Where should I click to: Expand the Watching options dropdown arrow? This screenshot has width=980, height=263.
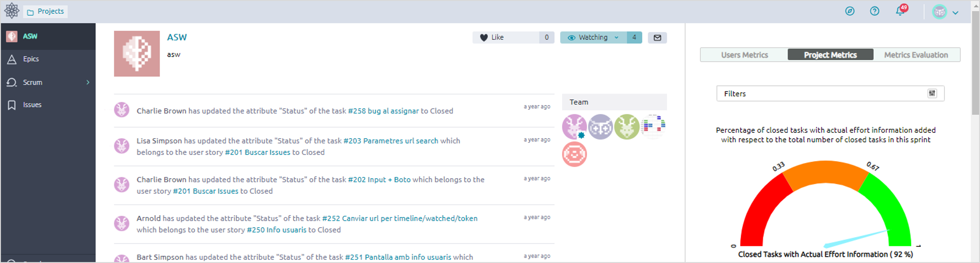pos(616,37)
